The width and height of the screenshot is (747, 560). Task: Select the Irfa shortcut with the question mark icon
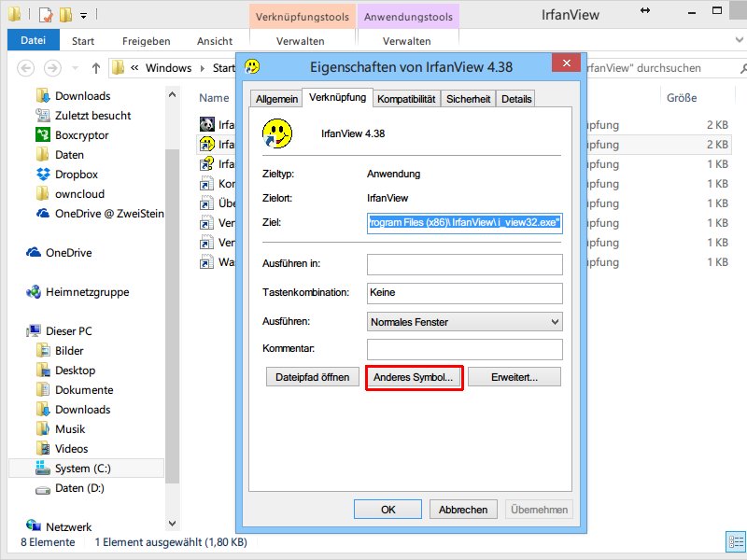pos(206,164)
